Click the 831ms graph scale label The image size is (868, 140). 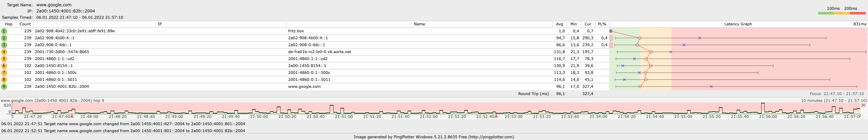click(860, 24)
